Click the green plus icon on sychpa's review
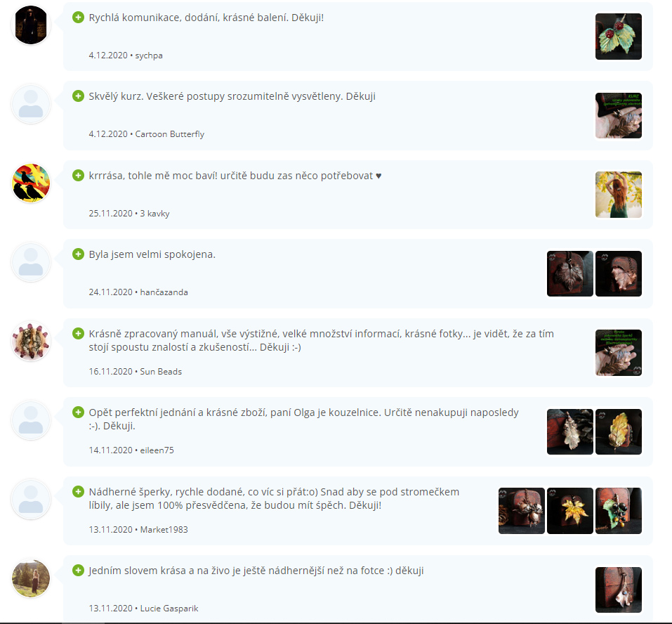 click(x=78, y=18)
